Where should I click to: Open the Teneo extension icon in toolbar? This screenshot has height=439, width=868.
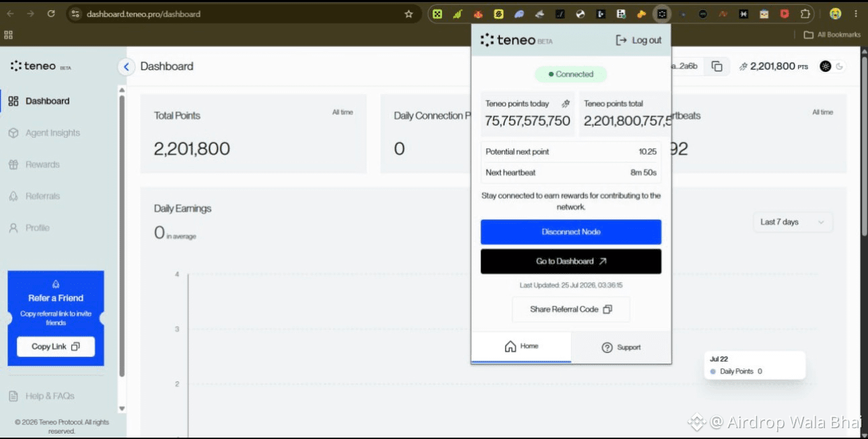662,13
